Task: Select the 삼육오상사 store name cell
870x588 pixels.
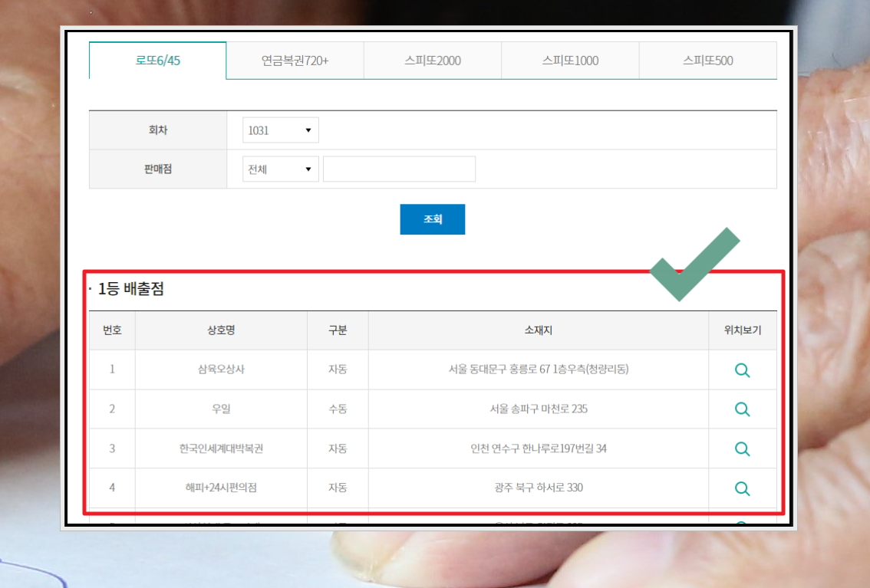Action: (221, 369)
